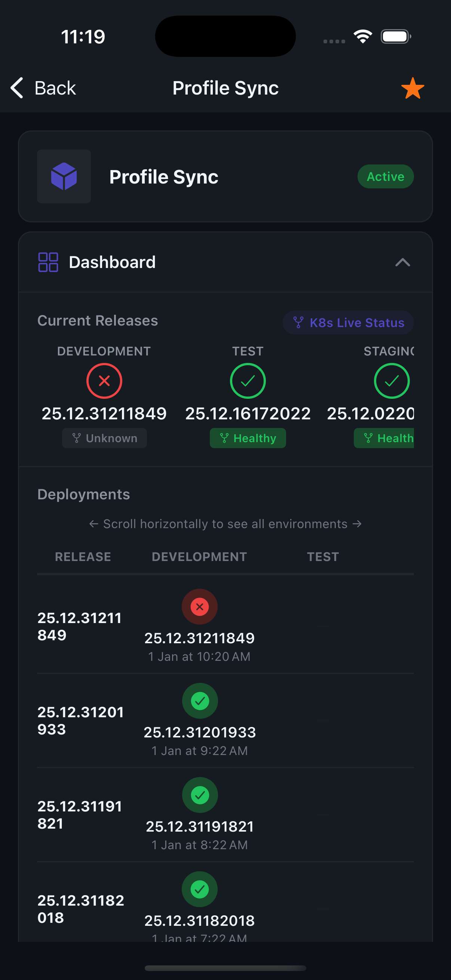
Task: Select the RELEASE column header
Action: 83,557
